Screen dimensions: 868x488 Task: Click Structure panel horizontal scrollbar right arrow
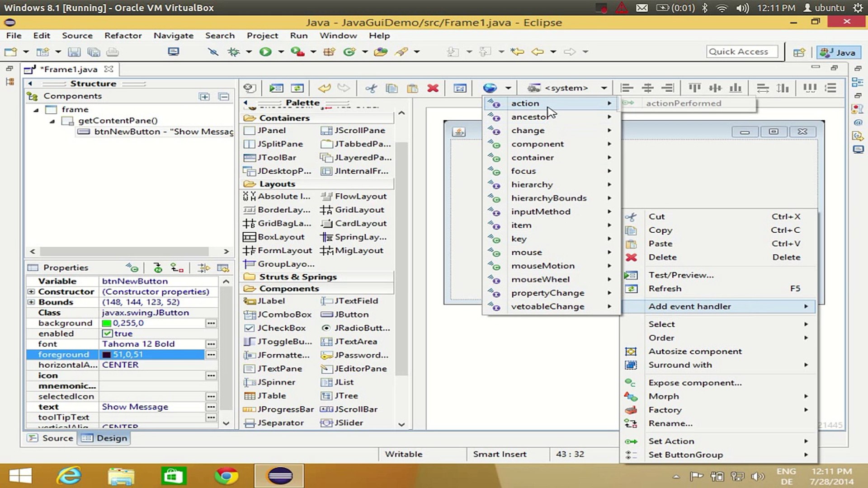tap(226, 251)
